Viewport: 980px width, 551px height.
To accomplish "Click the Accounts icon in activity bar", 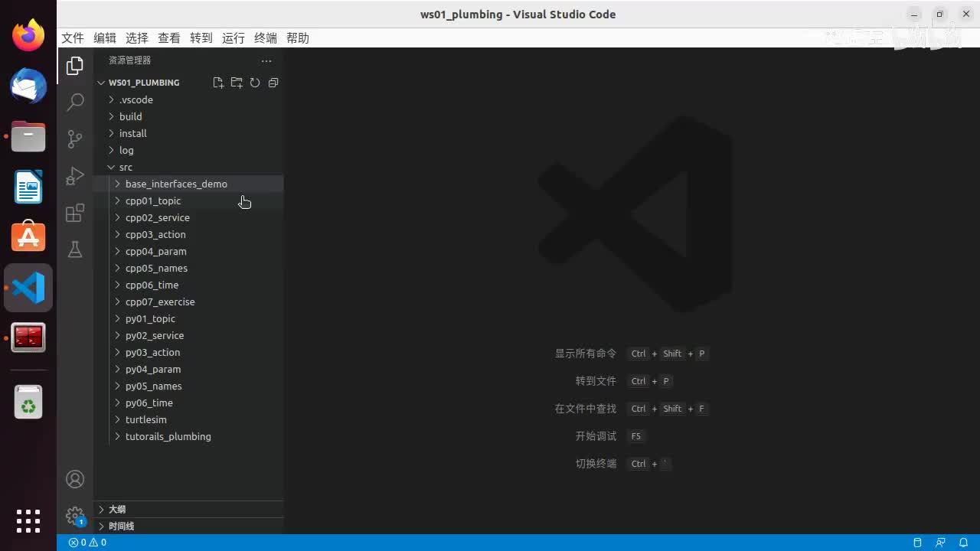I will click(75, 479).
